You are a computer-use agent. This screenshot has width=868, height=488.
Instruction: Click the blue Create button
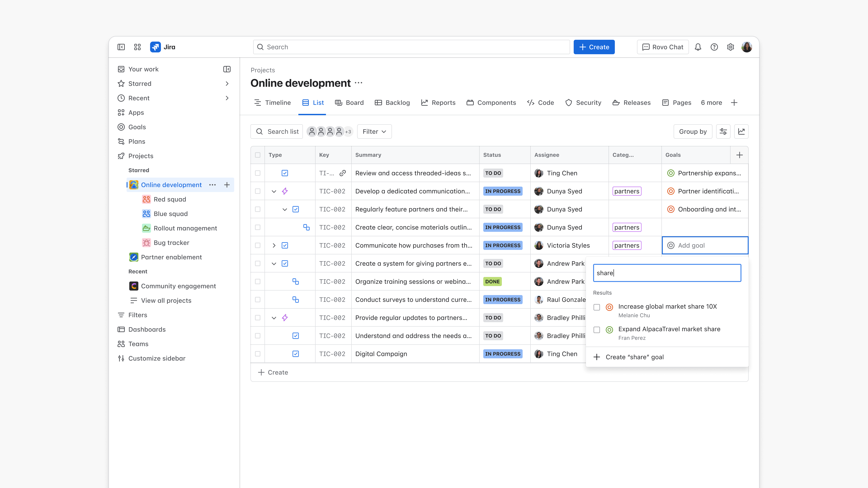[x=594, y=47]
